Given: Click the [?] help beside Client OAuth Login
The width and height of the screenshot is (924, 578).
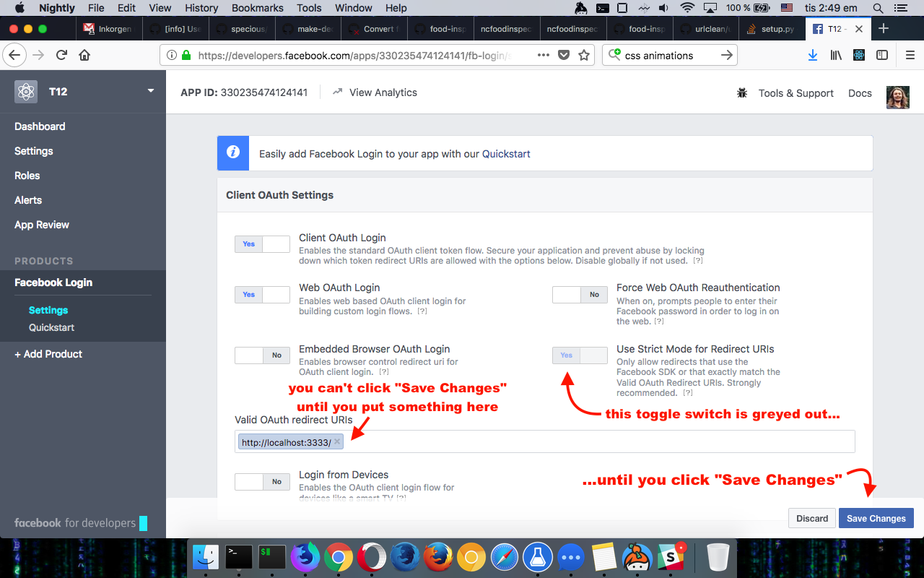Looking at the screenshot, I should coord(698,261).
